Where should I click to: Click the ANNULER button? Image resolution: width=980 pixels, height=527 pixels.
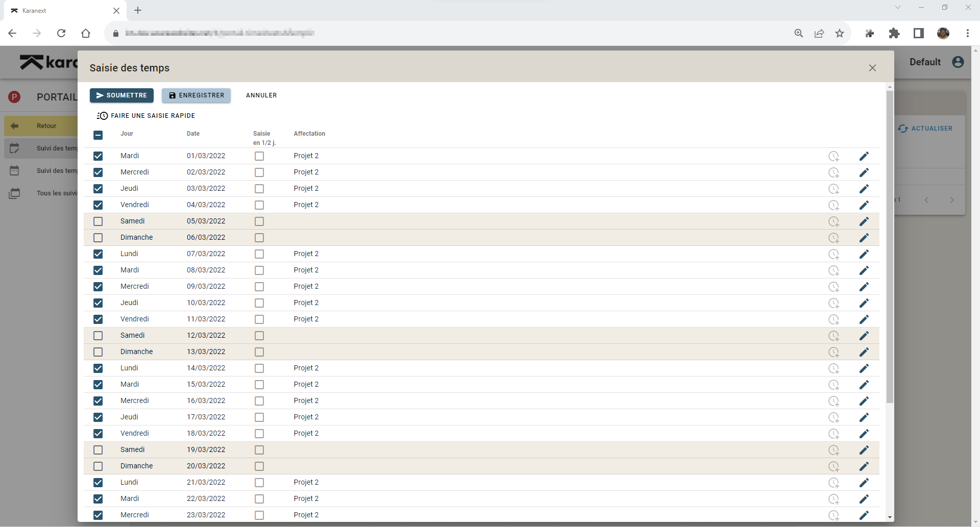[x=261, y=95]
